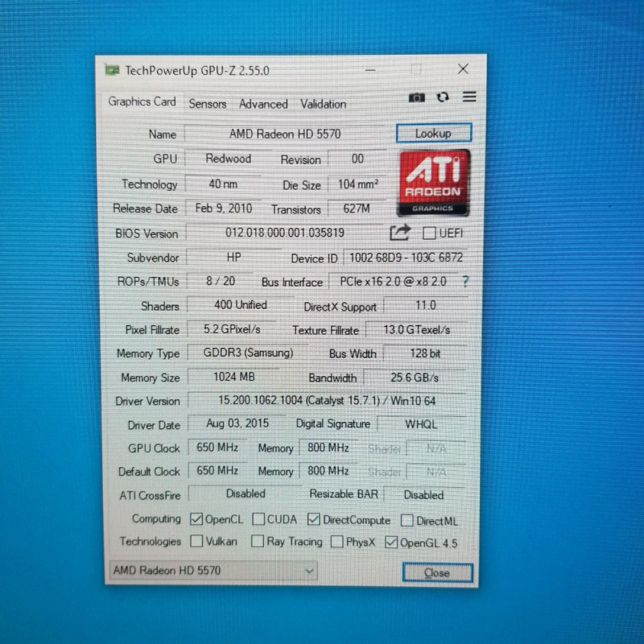The image size is (644, 644).
Task: Take a screenshot with the camera icon
Action: (x=416, y=97)
